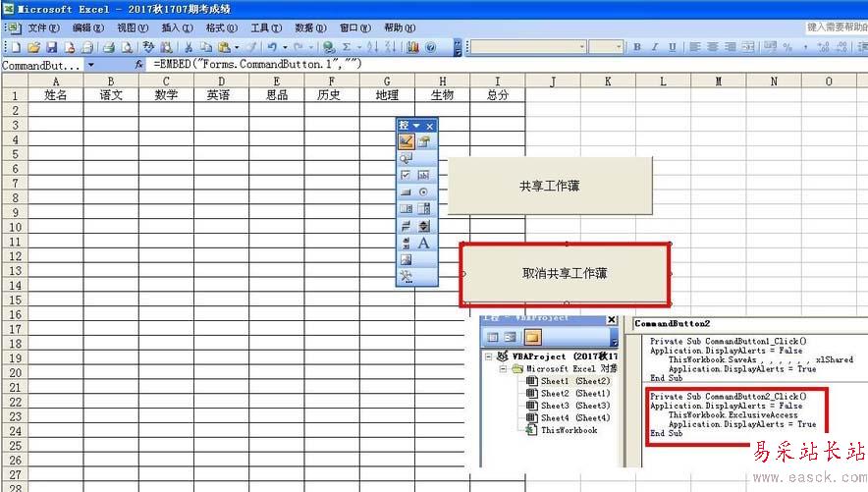Screen dimensions: 868x492
Task: Select the Spin Button control tool
Action: point(423,226)
